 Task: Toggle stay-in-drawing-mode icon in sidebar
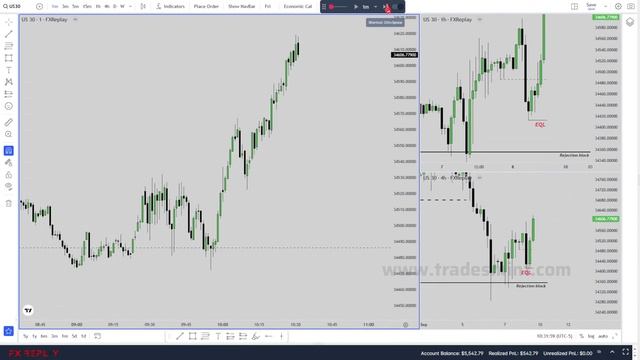tap(9, 163)
